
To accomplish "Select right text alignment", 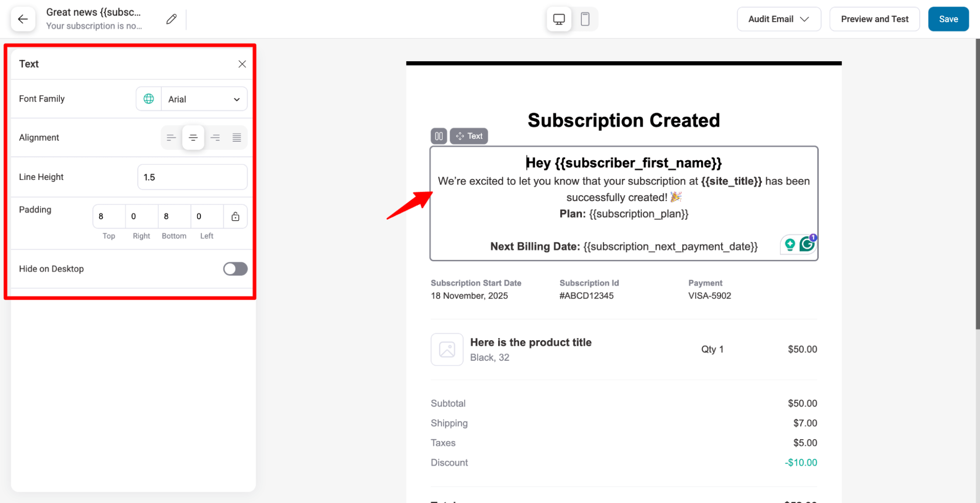I will click(215, 137).
